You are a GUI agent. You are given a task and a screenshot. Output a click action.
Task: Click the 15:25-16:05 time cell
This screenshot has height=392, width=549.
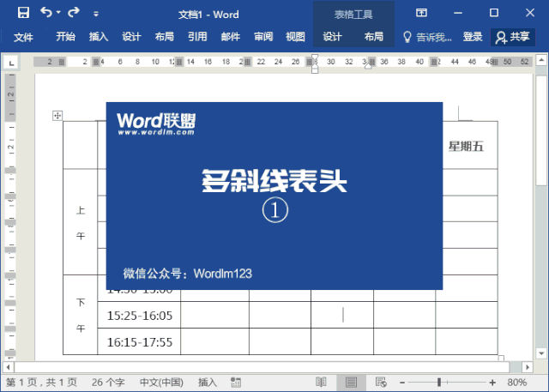(x=139, y=315)
